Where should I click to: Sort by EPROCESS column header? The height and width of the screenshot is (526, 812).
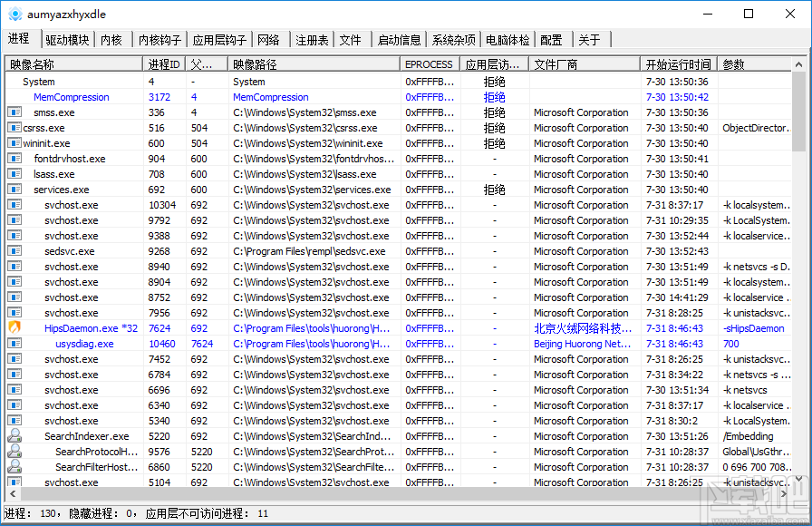(x=430, y=64)
